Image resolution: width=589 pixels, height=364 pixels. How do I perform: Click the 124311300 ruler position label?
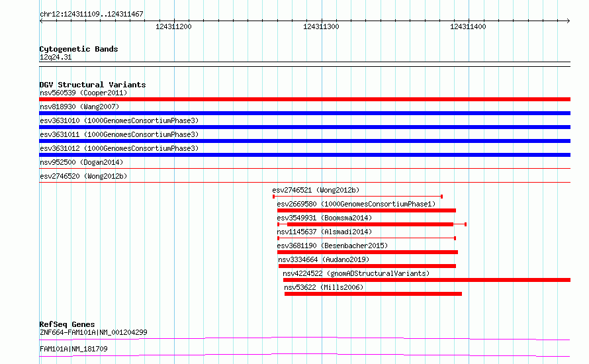[321, 26]
